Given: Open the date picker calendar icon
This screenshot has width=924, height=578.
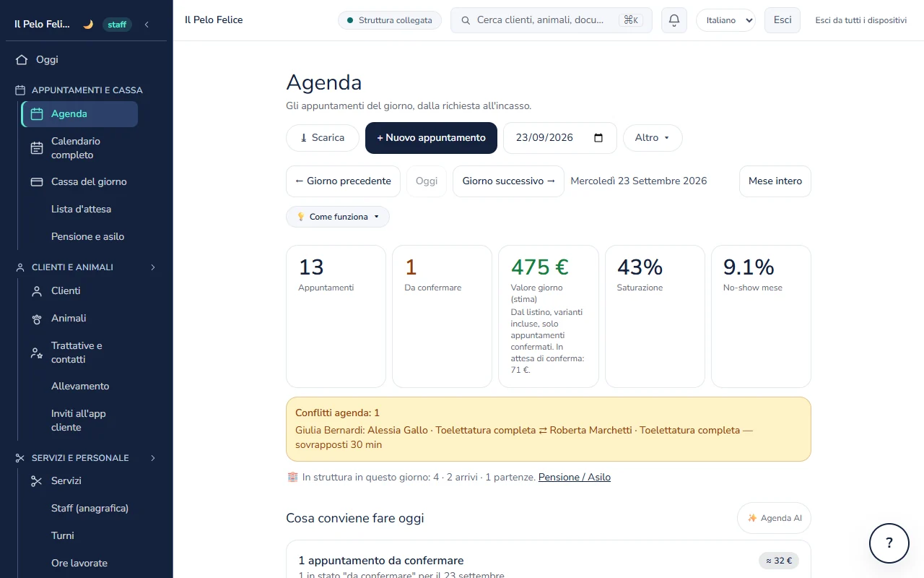Looking at the screenshot, I should (598, 138).
